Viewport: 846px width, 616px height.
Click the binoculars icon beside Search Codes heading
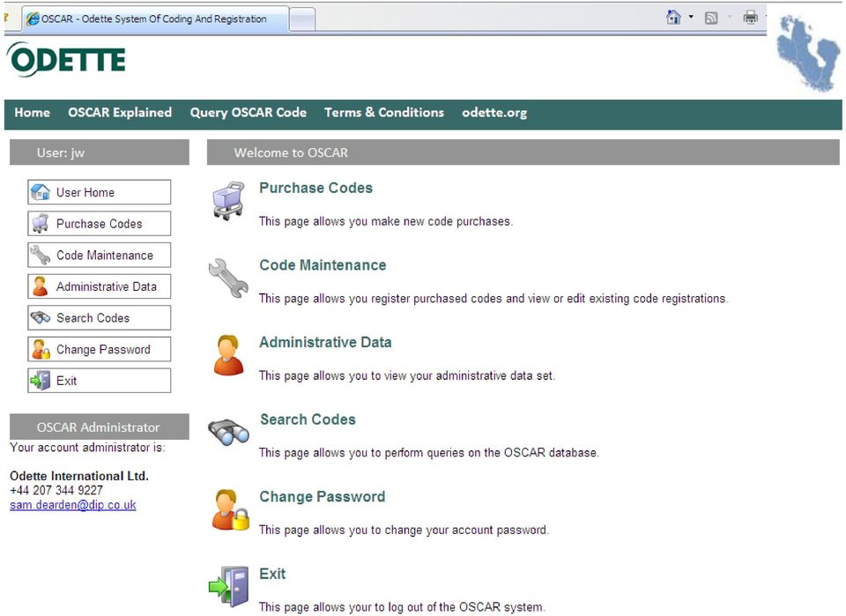click(229, 432)
